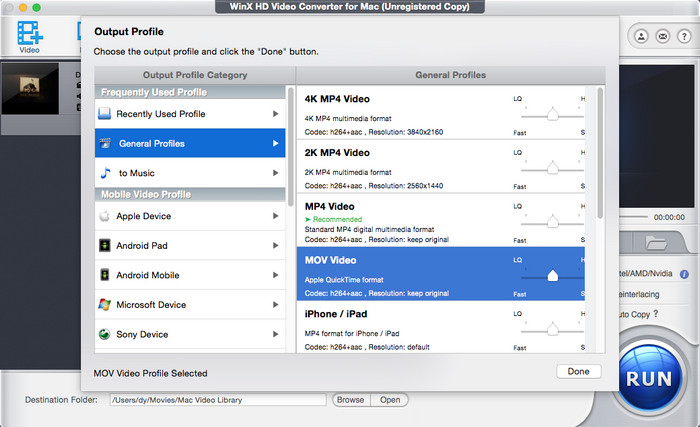The width and height of the screenshot is (700, 427).
Task: Click the Browse button
Action: tap(351, 400)
